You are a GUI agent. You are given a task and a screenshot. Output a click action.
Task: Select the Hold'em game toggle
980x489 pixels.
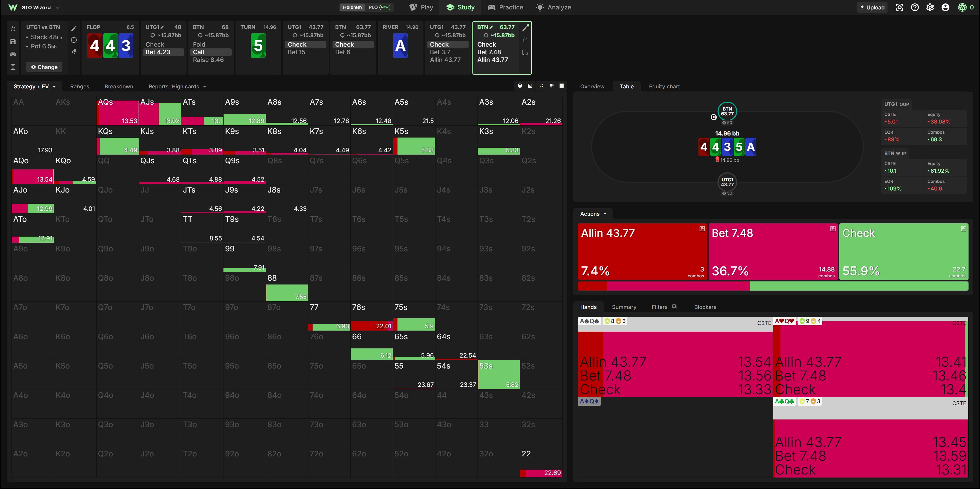tap(352, 7)
